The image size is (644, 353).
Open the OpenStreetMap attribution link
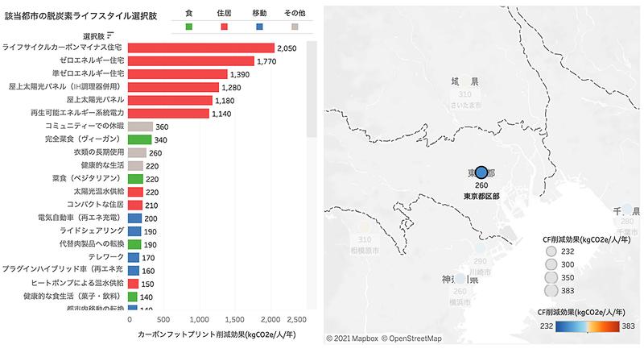[413, 338]
